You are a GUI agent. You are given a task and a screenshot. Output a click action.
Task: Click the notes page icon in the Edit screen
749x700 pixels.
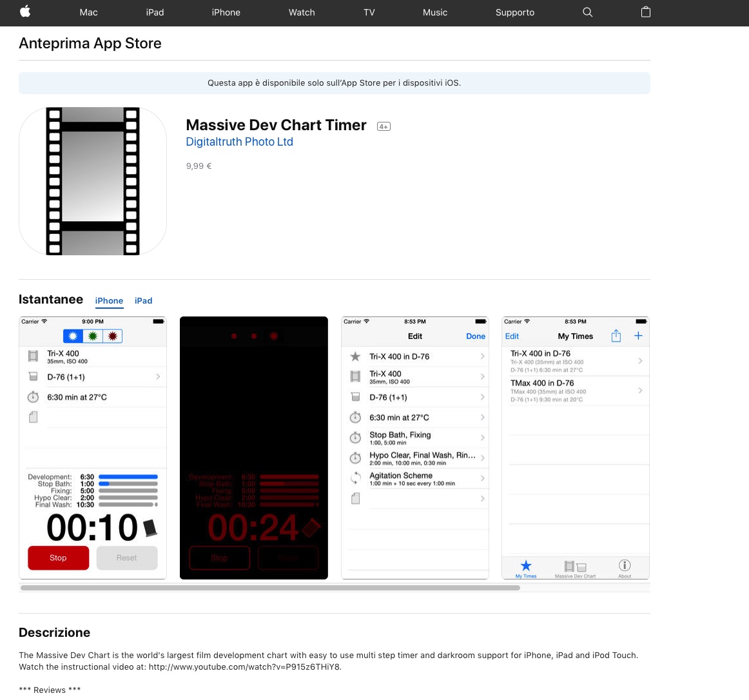(x=355, y=498)
